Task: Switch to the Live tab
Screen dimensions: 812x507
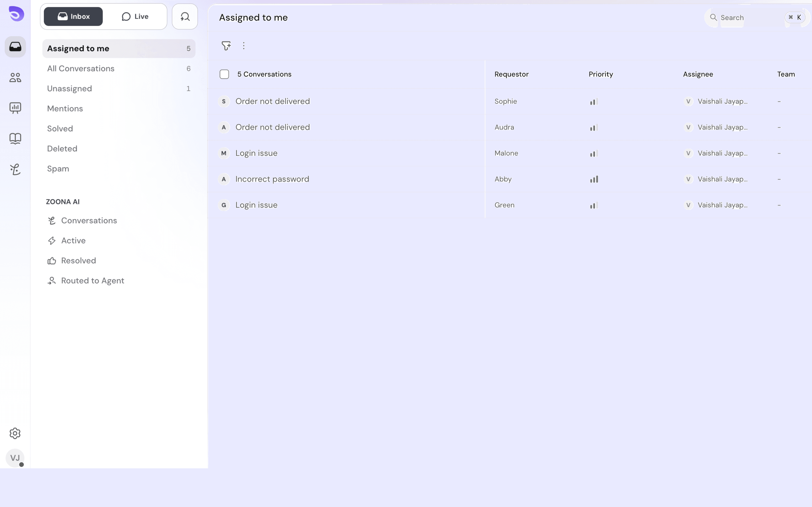Action: pos(135,16)
